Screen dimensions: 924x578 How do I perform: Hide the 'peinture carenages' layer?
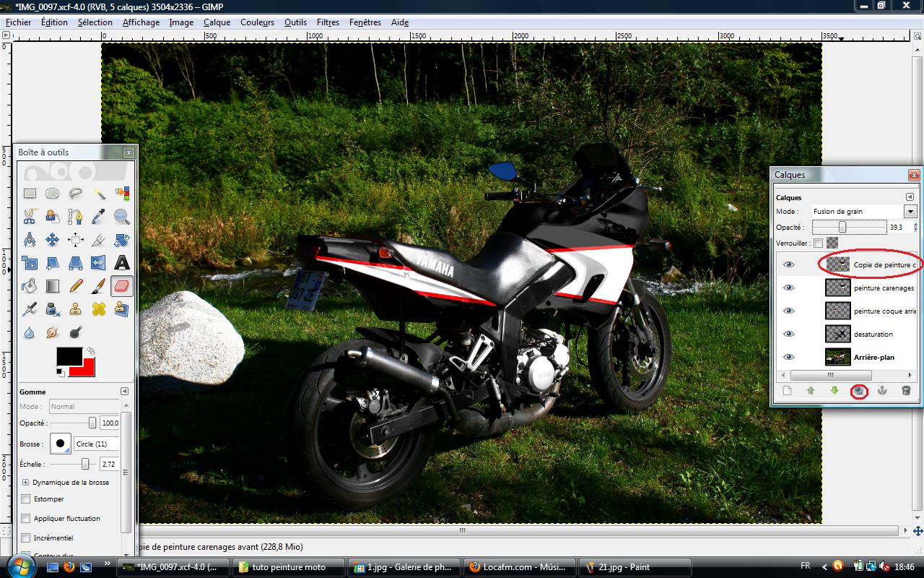788,288
